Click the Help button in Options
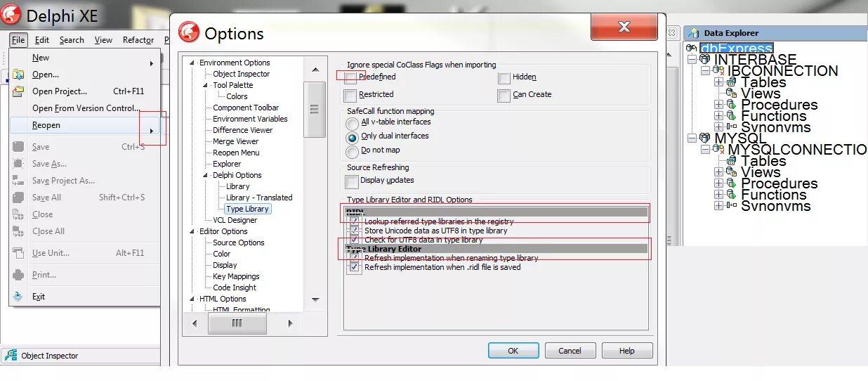Screen dimensions: 868x381 627,351
